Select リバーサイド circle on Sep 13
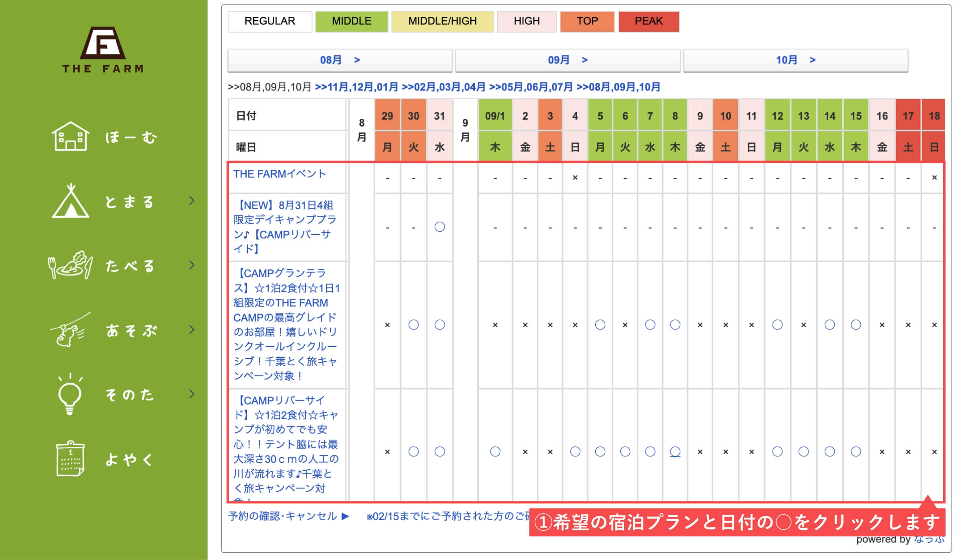 pyautogui.click(x=804, y=452)
